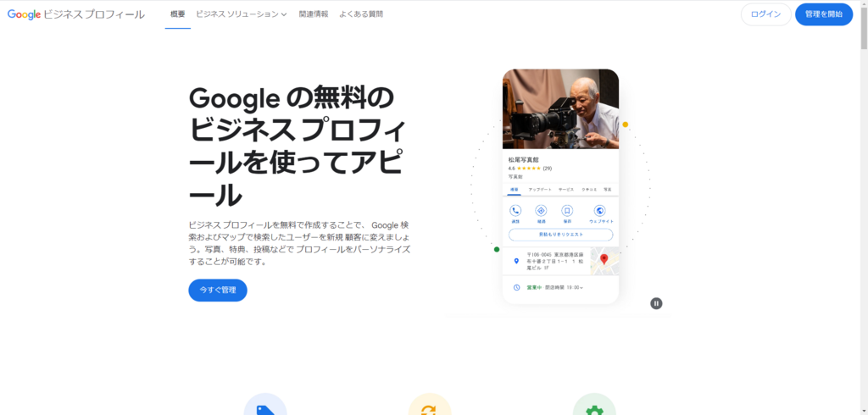Click the 見積もりリクエスト button in mockup
Screen dimensions: 868x415
[561, 235]
